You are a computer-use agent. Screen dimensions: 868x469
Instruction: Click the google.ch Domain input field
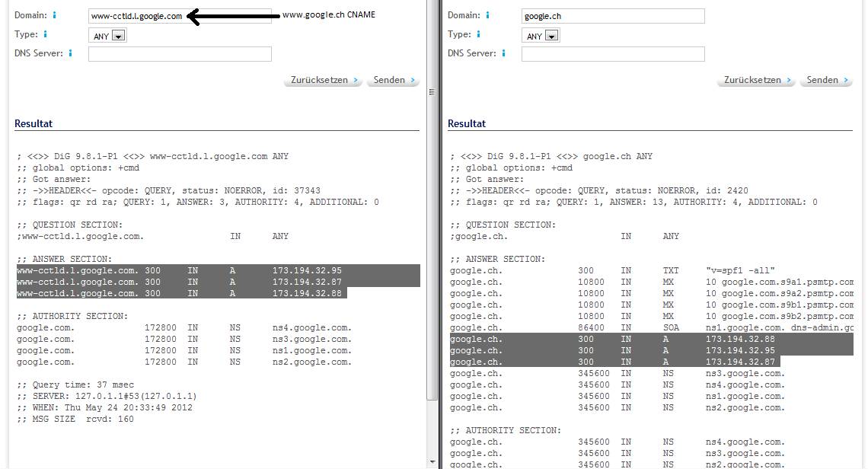[x=613, y=15]
